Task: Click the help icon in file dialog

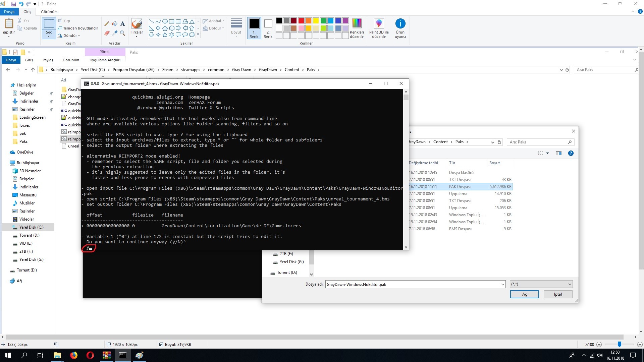Action: pyautogui.click(x=571, y=153)
